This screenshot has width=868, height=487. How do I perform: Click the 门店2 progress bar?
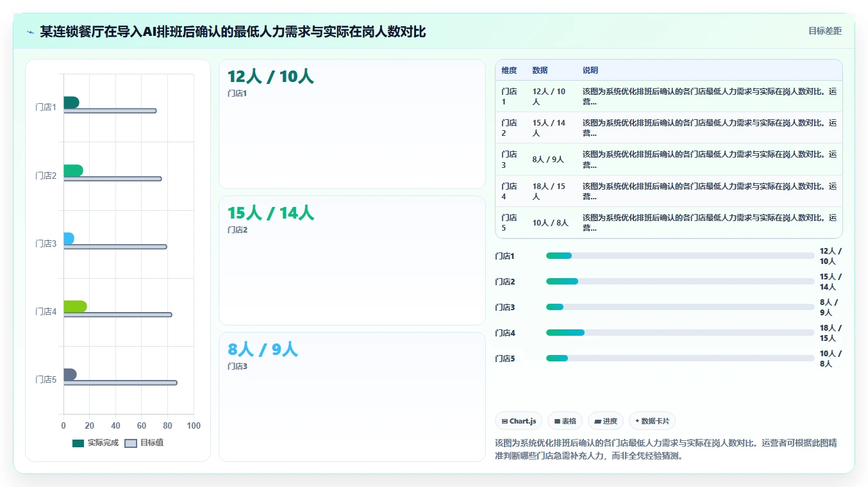[680, 281]
